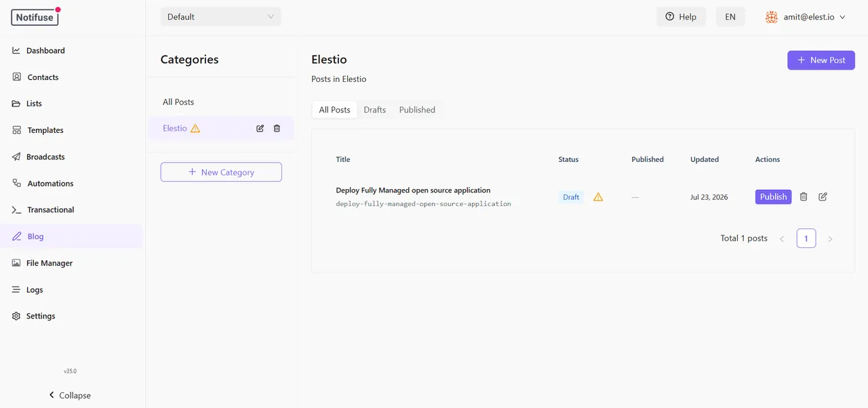Open the amit@elest.io account menu

point(805,17)
